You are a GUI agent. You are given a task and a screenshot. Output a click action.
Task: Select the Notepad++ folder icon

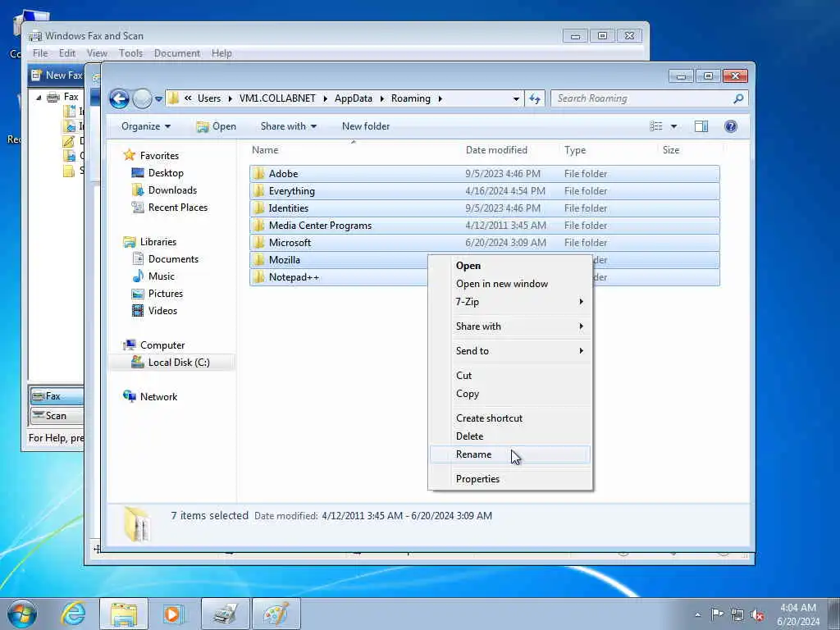click(259, 277)
